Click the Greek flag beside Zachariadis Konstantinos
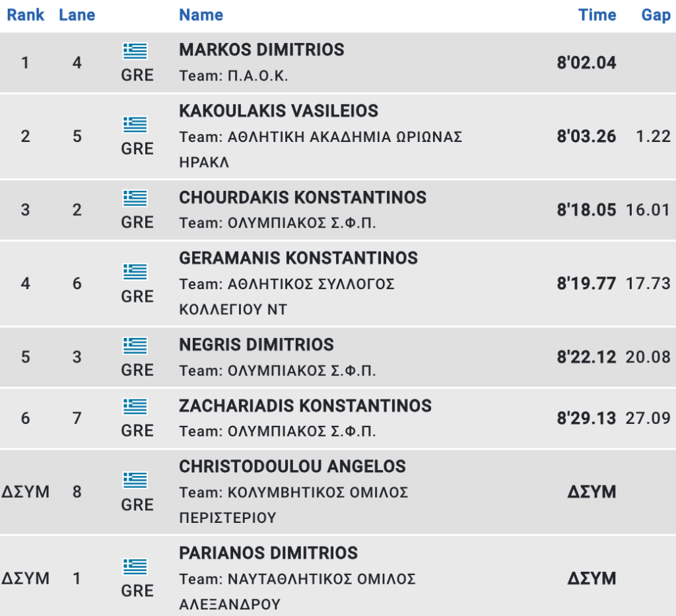This screenshot has height=616, width=676. coord(135,407)
